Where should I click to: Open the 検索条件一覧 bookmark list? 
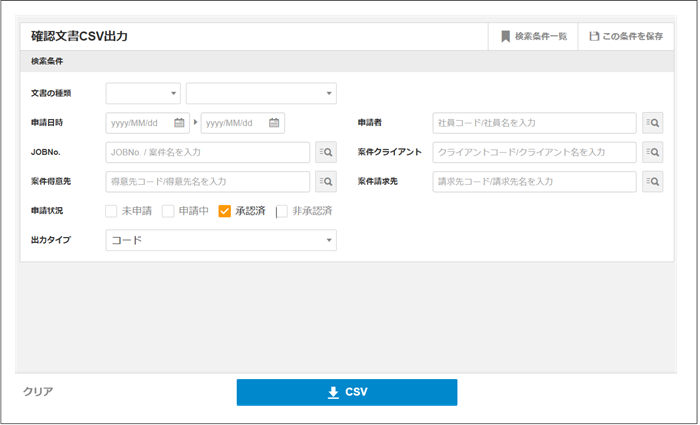(533, 36)
